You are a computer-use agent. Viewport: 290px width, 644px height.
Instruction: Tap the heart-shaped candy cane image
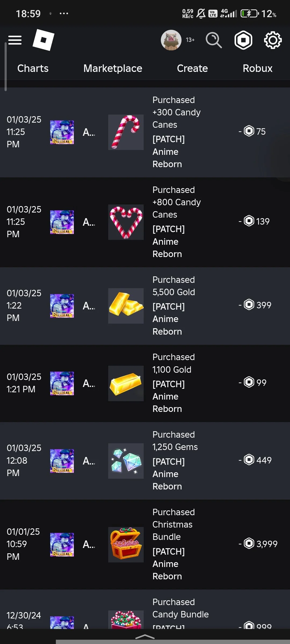click(x=126, y=222)
